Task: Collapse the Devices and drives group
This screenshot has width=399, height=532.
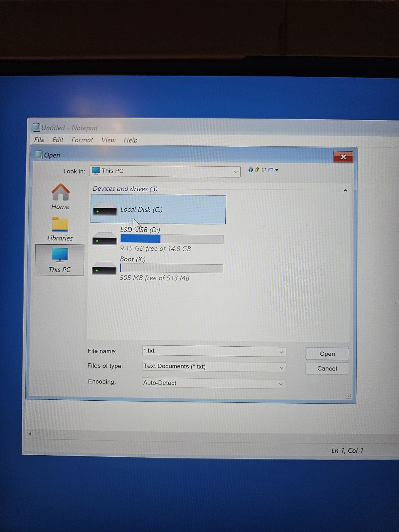Action: pyautogui.click(x=345, y=190)
